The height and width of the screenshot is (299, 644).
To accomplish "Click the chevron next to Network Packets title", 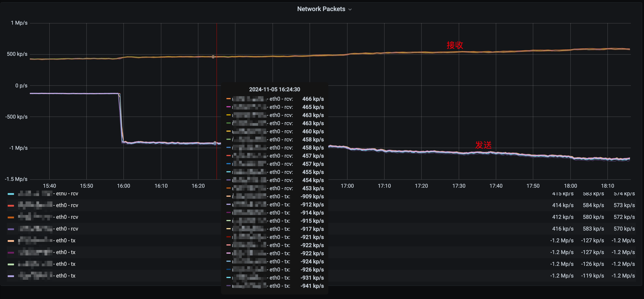I will click(x=350, y=9).
